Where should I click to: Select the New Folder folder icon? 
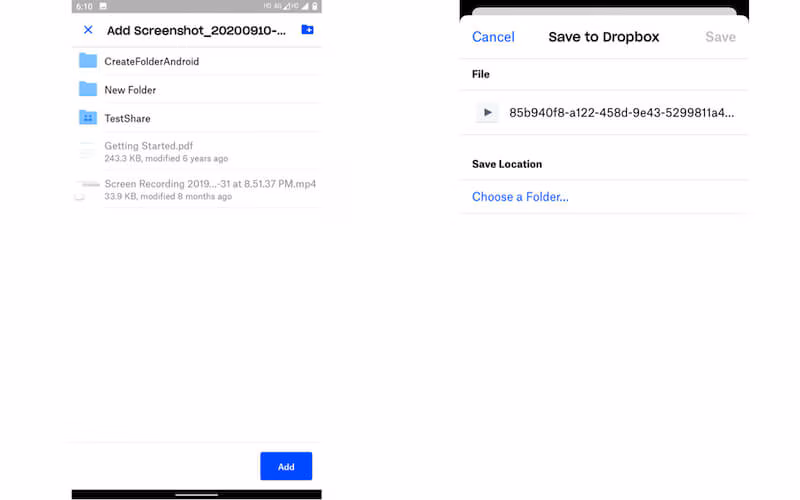pos(88,89)
